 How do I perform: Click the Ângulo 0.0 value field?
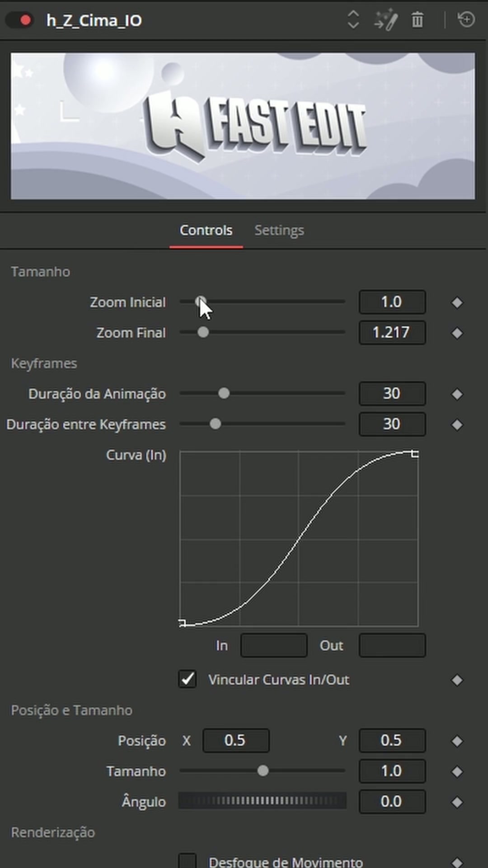pos(392,802)
